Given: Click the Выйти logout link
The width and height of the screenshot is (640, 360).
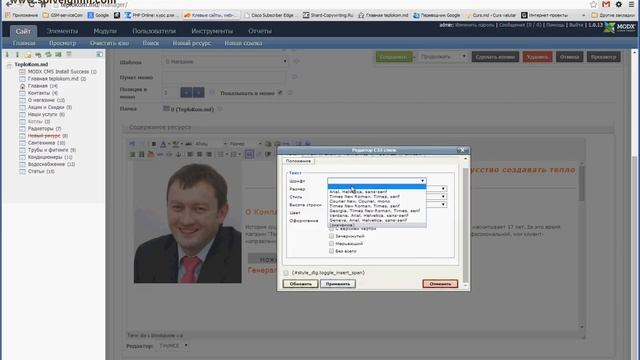Looking at the screenshot, I should 576,25.
